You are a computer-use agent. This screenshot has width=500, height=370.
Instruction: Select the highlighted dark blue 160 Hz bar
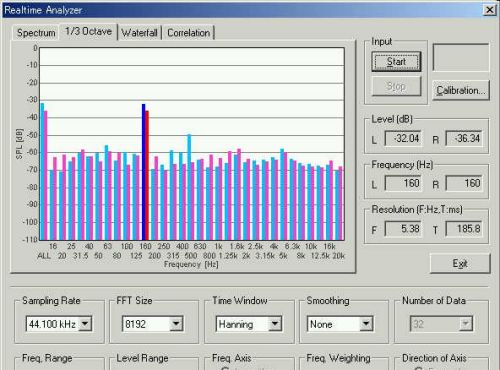(144, 172)
